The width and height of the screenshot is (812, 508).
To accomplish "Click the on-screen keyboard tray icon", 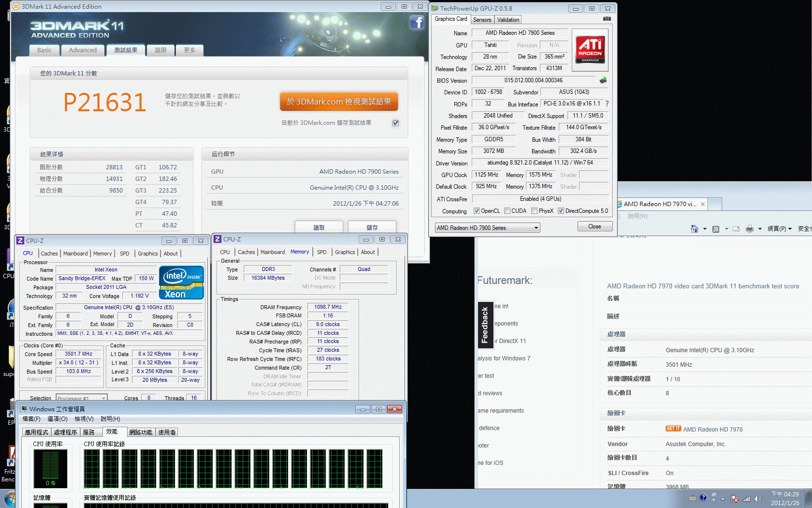I will click(x=693, y=498).
